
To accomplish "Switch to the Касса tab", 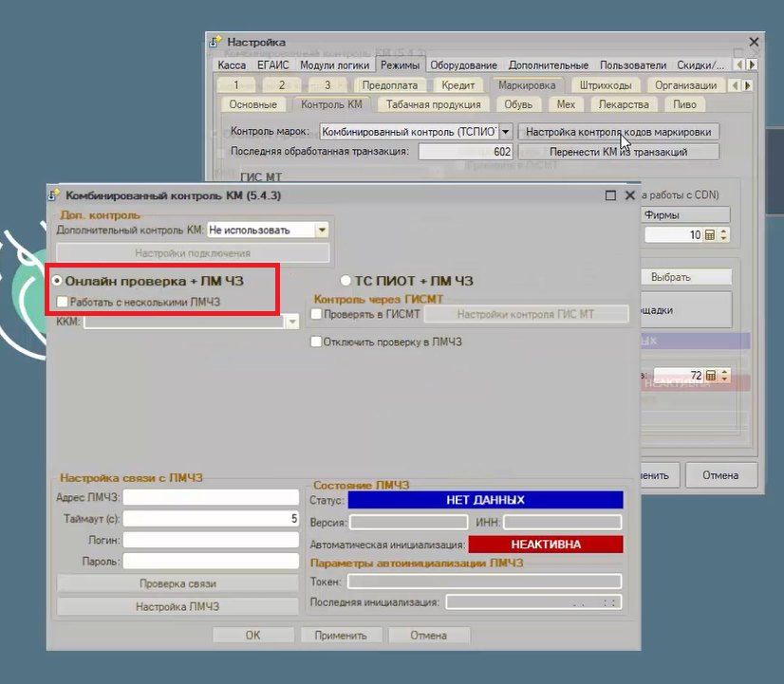I will pyautogui.click(x=232, y=65).
